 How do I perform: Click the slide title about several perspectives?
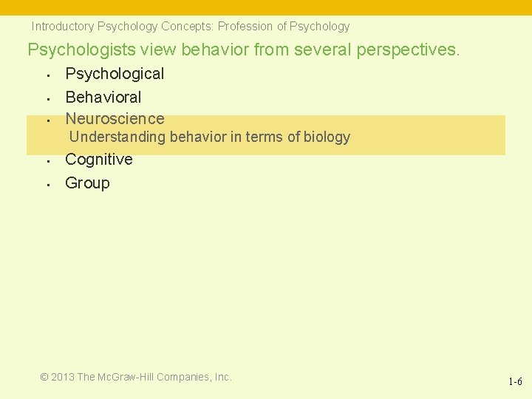243,50
